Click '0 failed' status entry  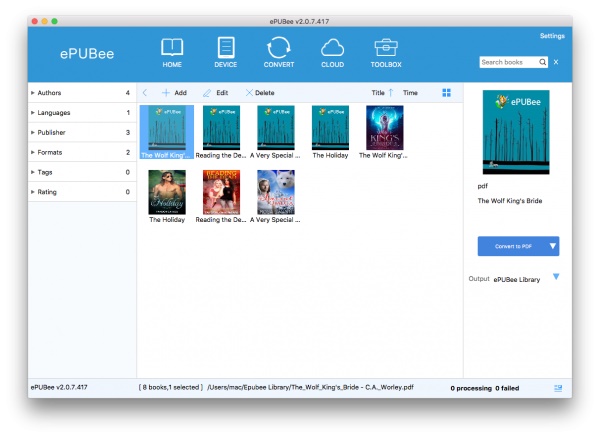pos(507,388)
